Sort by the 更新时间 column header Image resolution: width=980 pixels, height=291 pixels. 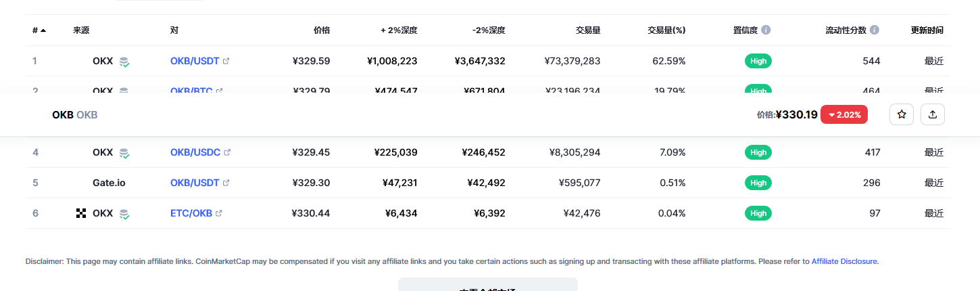pos(927,30)
